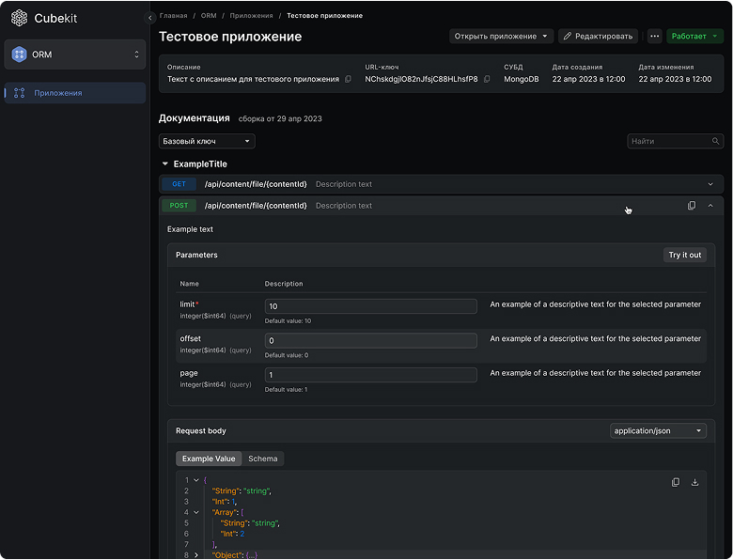Collapse the sidebar with the arrow icon
Viewport: 733px width, 560px height.
[x=150, y=18]
